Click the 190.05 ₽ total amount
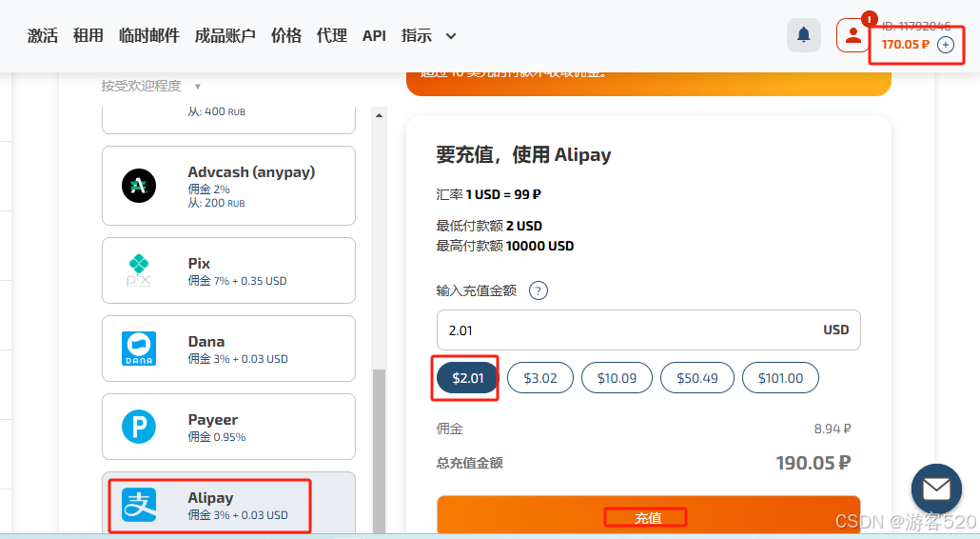Screen dimensions: 980x539 pos(813,463)
